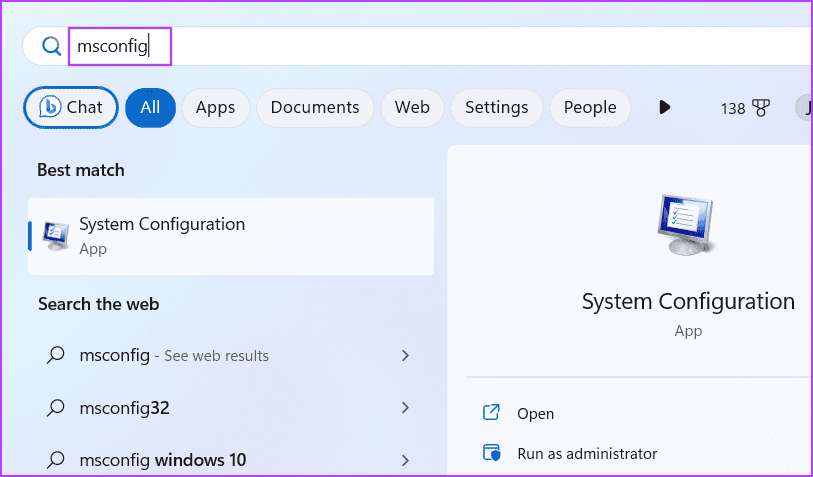Click search icon beside msconfig windows 10

[x=55, y=459]
